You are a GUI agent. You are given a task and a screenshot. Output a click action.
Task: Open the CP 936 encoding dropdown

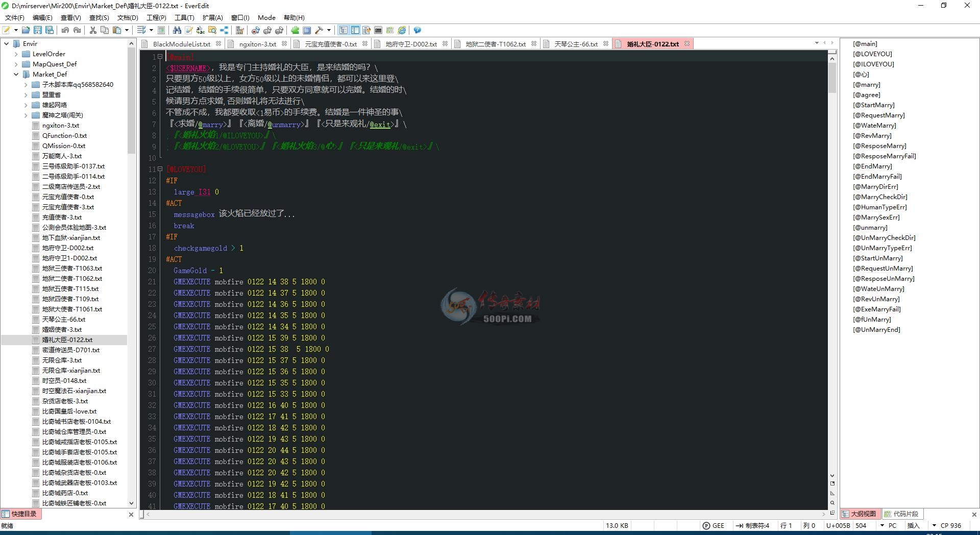click(x=934, y=525)
